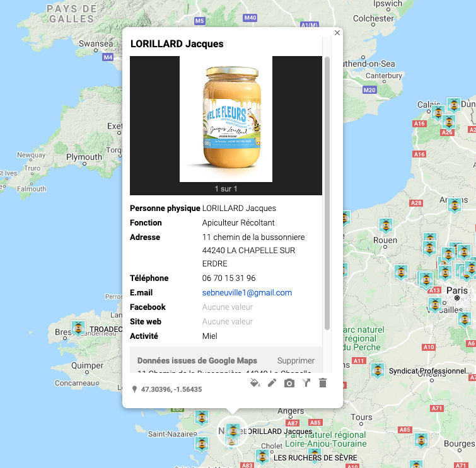The width and height of the screenshot is (476, 468).
Task: Click the '1 sur 1' photo counter
Action: pyautogui.click(x=226, y=189)
